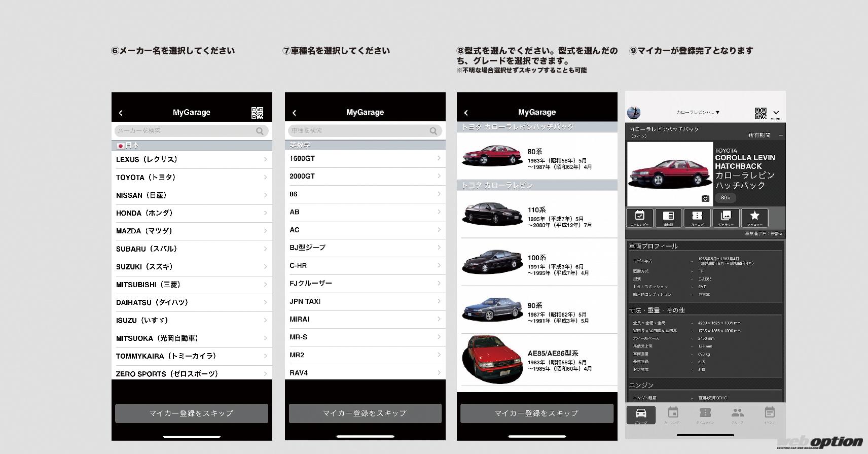
Task: Tap the user profile avatar picture
Action: click(634, 113)
